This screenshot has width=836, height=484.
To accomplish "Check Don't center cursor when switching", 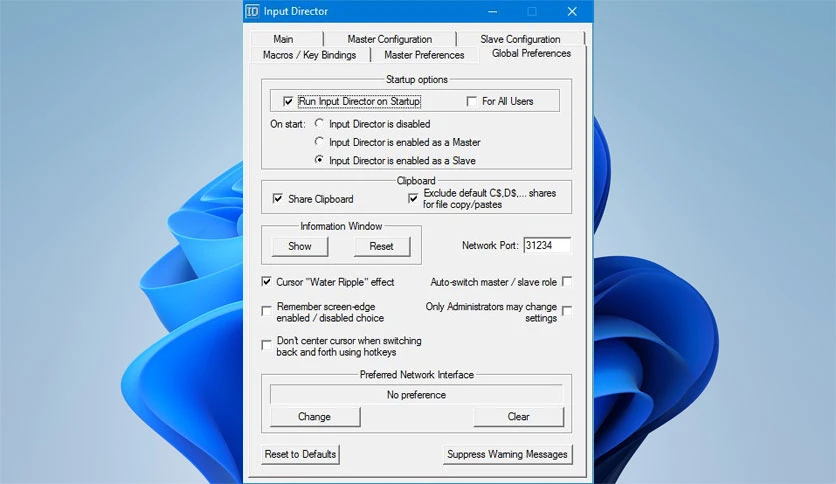I will [x=266, y=345].
